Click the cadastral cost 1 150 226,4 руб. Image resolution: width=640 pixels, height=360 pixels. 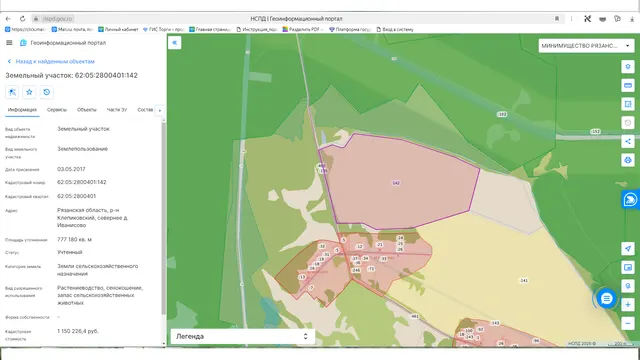click(78, 331)
